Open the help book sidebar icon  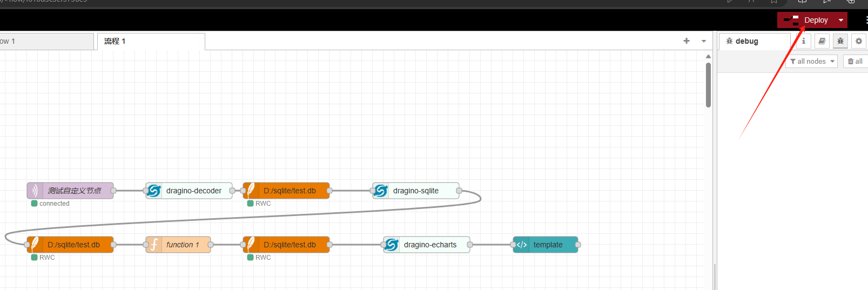pyautogui.click(x=822, y=41)
